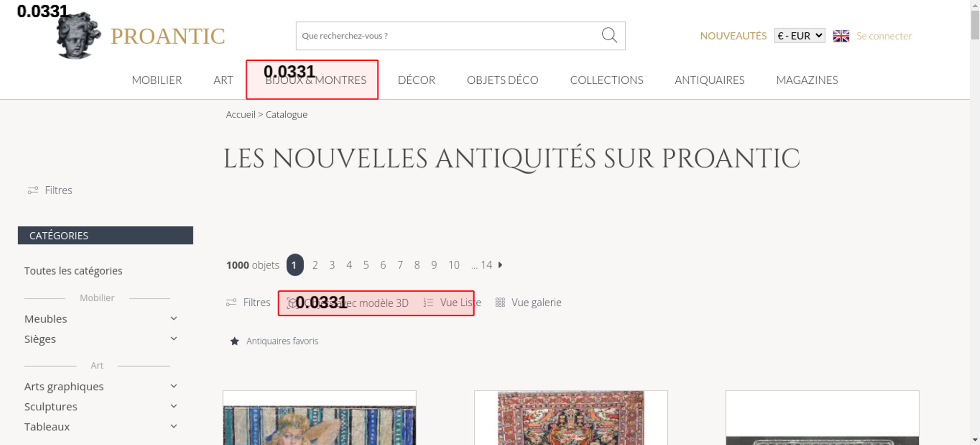
Task: Go to next page with the arrow icon
Action: (500, 265)
